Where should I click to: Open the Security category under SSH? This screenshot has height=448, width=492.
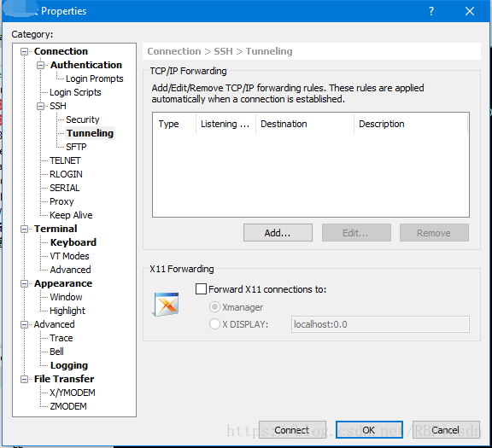tap(83, 119)
